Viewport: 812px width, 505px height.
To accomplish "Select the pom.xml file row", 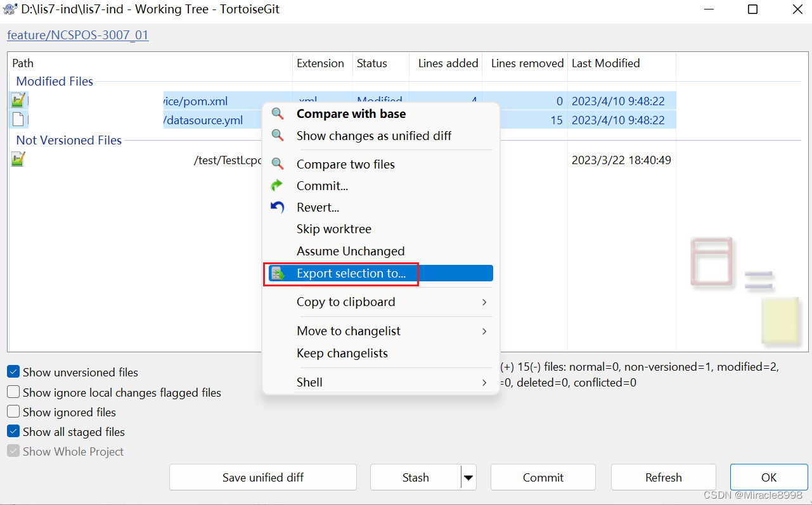I will click(x=342, y=101).
